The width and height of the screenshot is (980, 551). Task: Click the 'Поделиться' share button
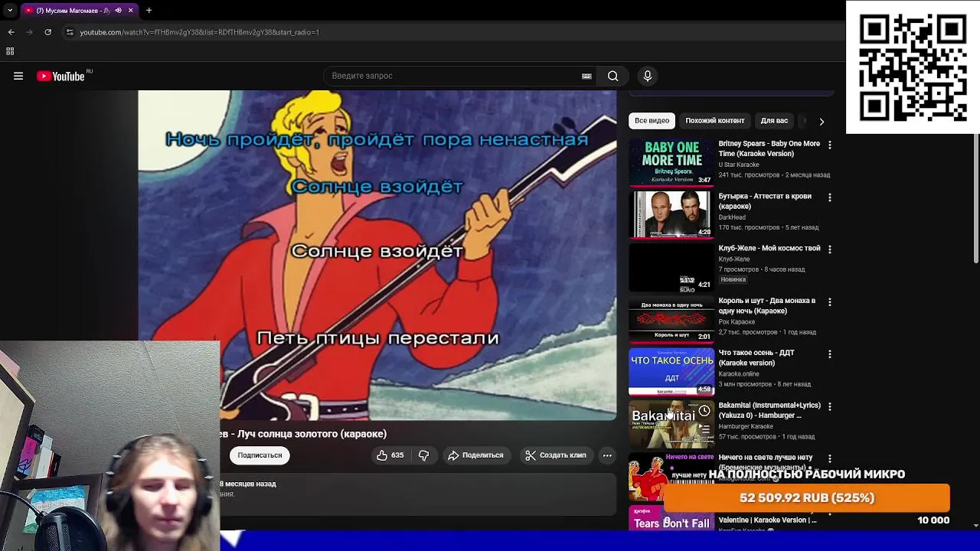pyautogui.click(x=475, y=455)
